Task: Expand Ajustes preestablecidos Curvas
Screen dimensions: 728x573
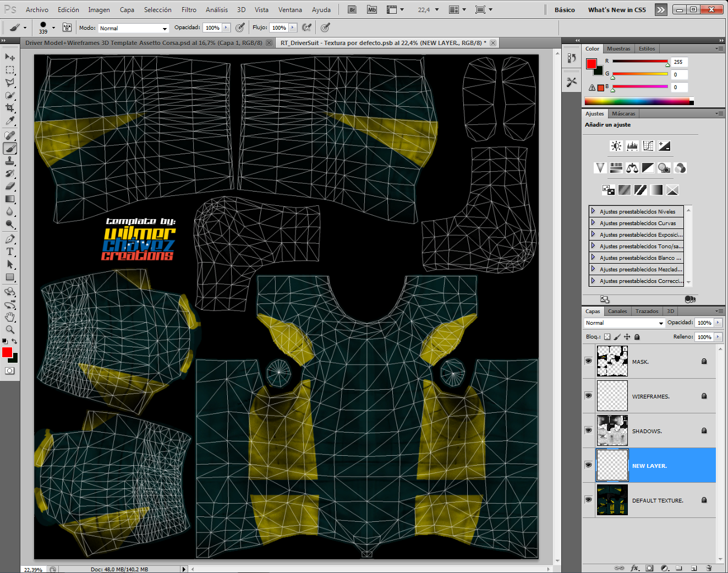Action: 593,222
